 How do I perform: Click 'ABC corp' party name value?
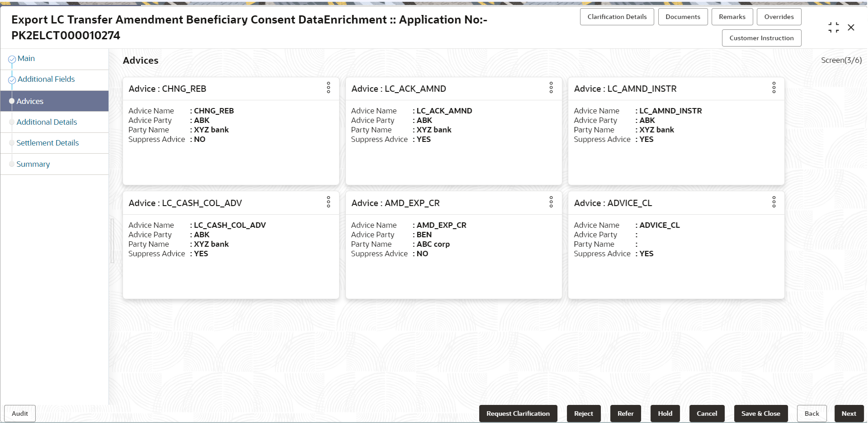[x=433, y=244]
